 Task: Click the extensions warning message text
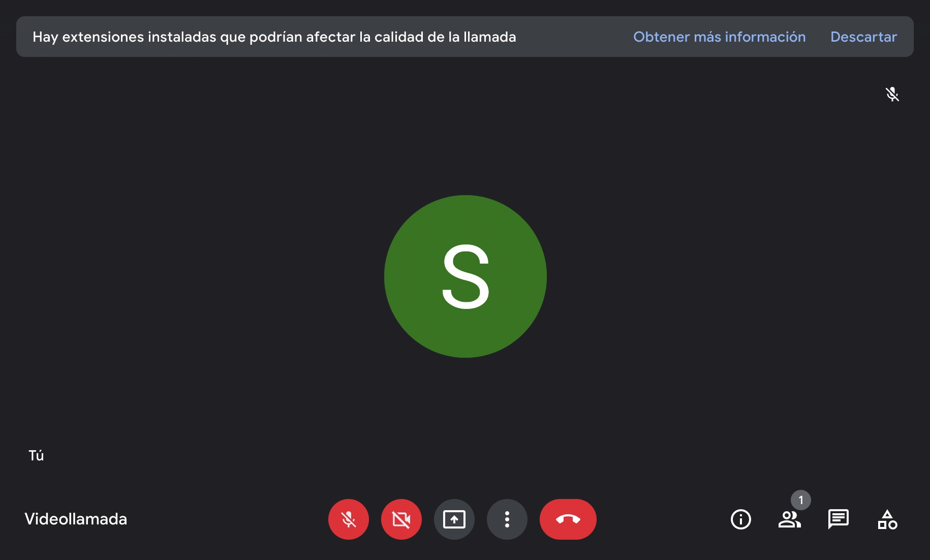point(274,37)
